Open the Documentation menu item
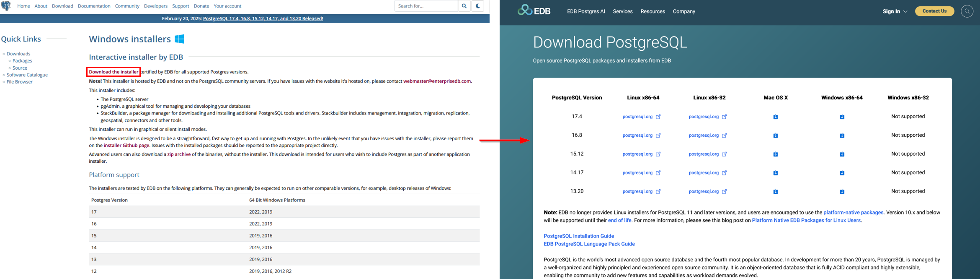The height and width of the screenshot is (279, 980). (x=94, y=6)
